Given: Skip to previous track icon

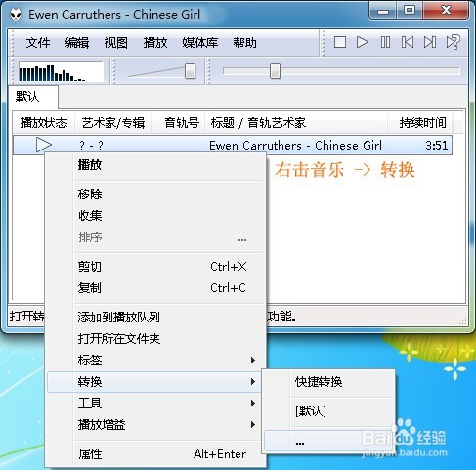Looking at the screenshot, I should (x=408, y=42).
